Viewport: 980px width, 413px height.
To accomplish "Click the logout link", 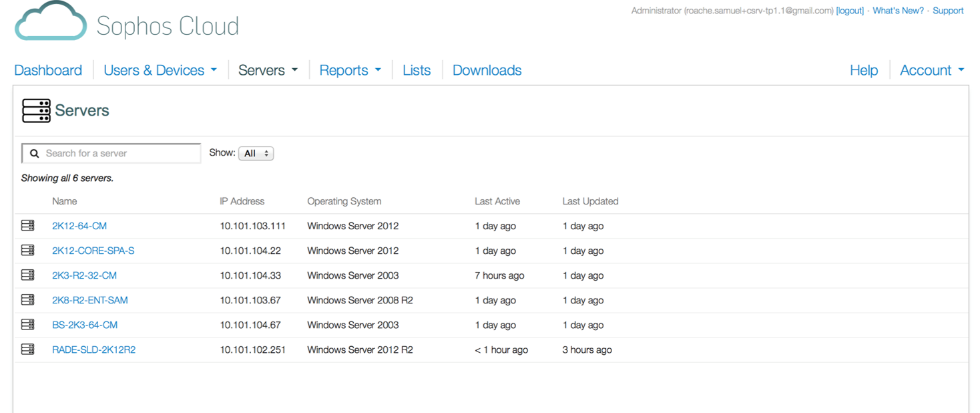I will [x=850, y=11].
